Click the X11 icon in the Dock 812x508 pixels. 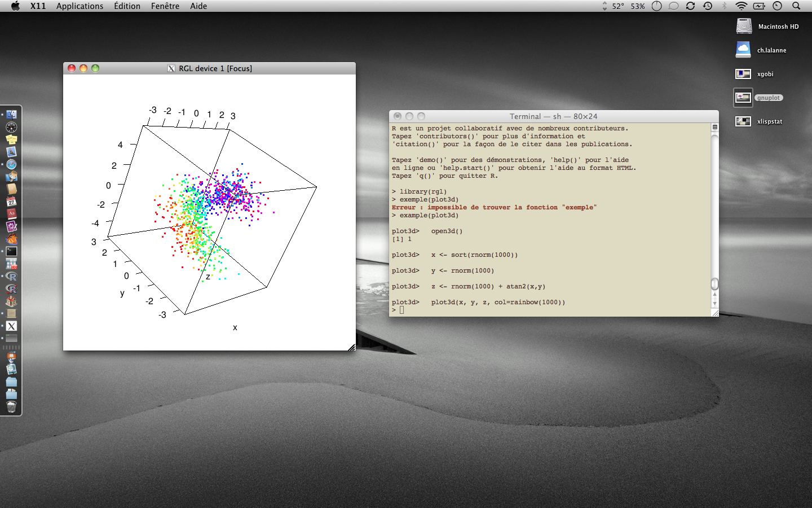click(11, 326)
